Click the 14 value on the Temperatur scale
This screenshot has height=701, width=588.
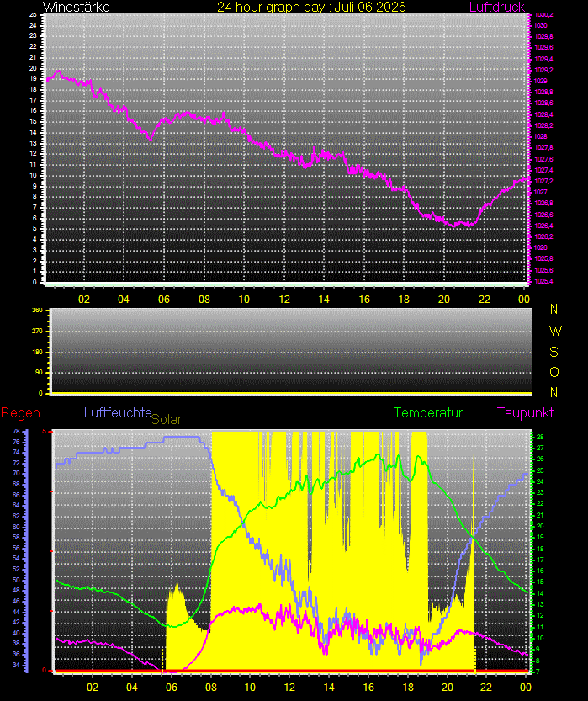pyautogui.click(x=540, y=593)
